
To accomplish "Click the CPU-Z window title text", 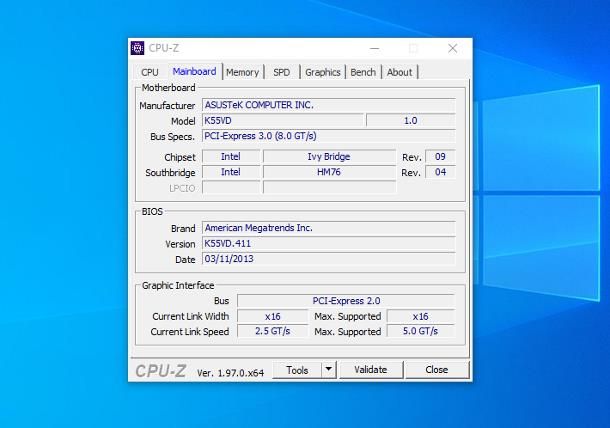I will click(164, 48).
